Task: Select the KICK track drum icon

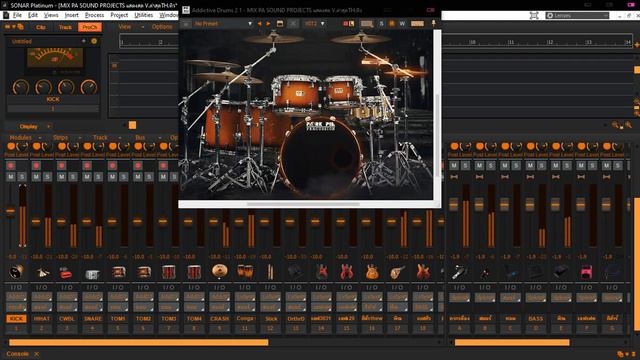Action: pyautogui.click(x=16, y=271)
